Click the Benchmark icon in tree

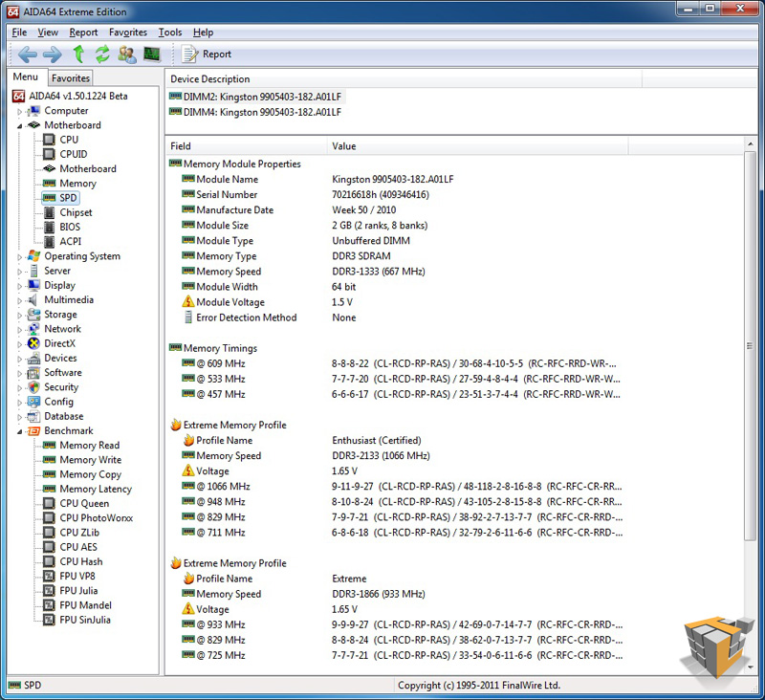coord(33,430)
